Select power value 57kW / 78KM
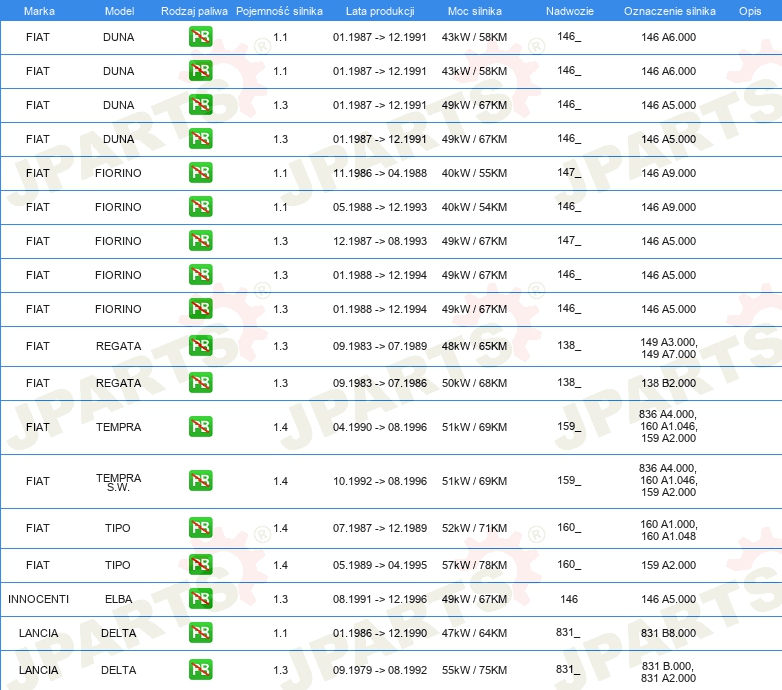This screenshot has width=782, height=690. (x=474, y=565)
